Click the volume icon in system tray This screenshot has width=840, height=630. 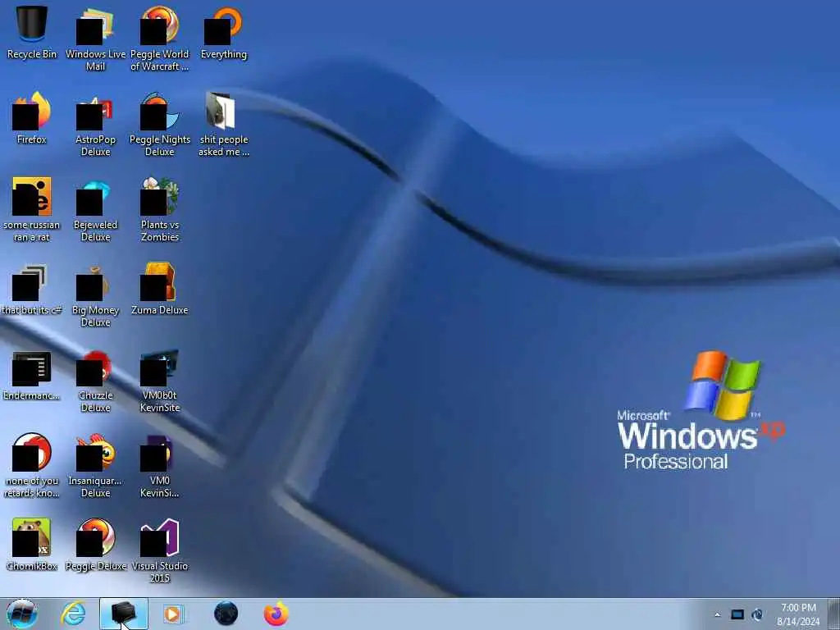(x=757, y=614)
